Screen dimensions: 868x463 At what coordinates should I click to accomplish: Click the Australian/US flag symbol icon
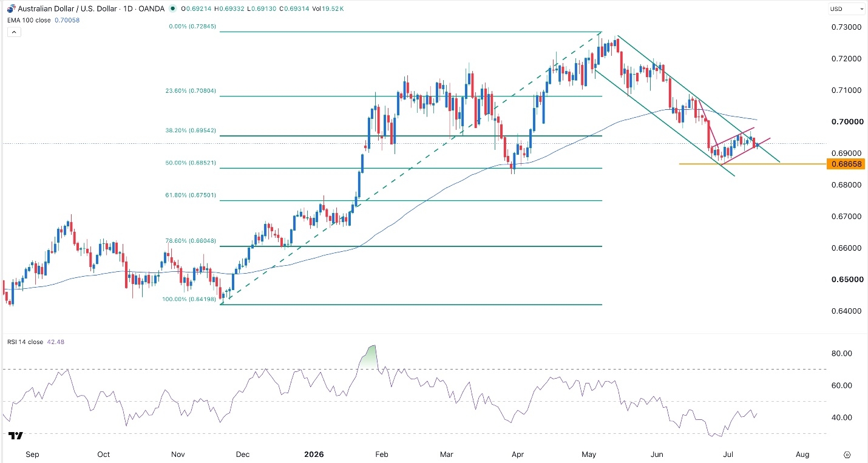10,8
